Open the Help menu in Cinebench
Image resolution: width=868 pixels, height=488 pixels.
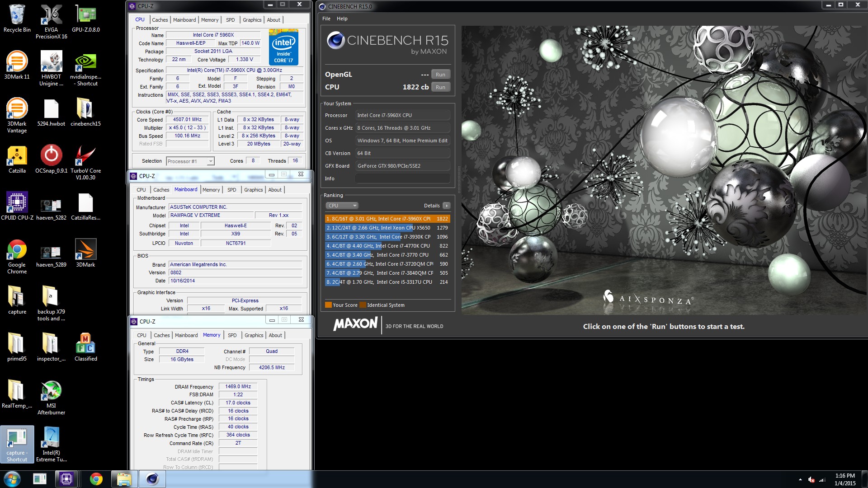pos(342,19)
